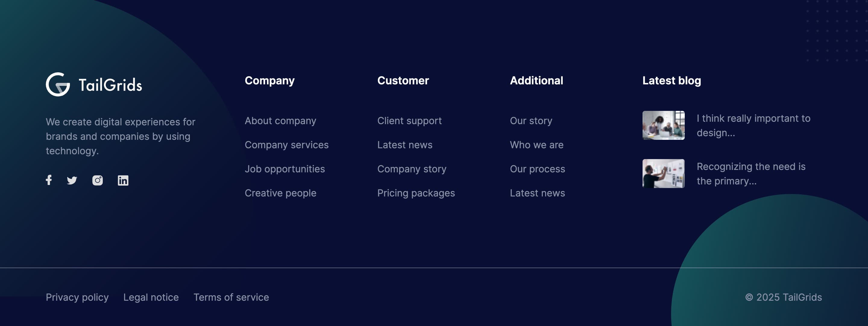Navigate to Client support page
Viewport: 868px width, 326px height.
coord(409,120)
